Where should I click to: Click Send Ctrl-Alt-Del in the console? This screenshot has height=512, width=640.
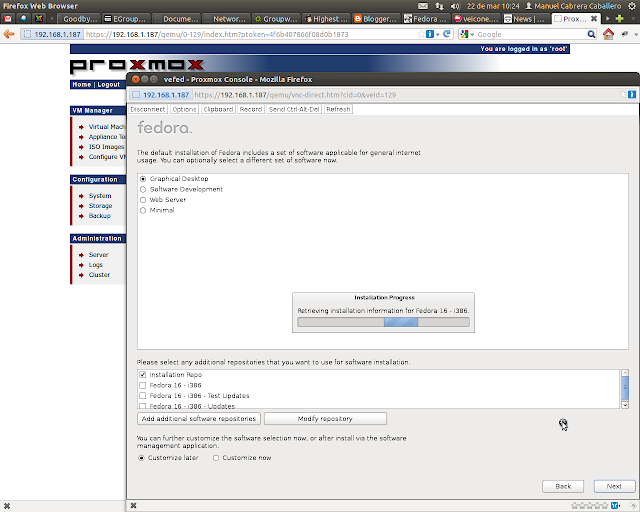(x=294, y=109)
